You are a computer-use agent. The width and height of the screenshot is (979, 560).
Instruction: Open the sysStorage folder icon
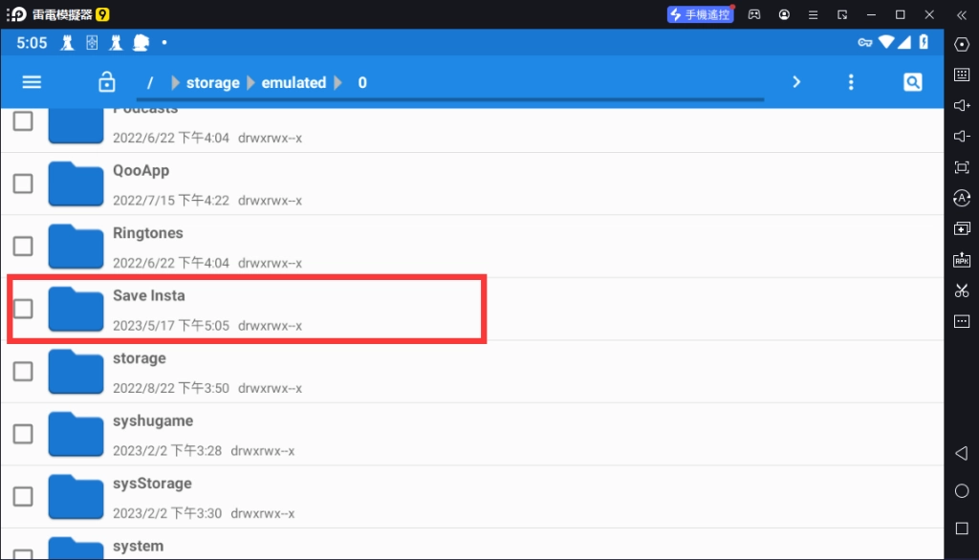pyautogui.click(x=76, y=496)
